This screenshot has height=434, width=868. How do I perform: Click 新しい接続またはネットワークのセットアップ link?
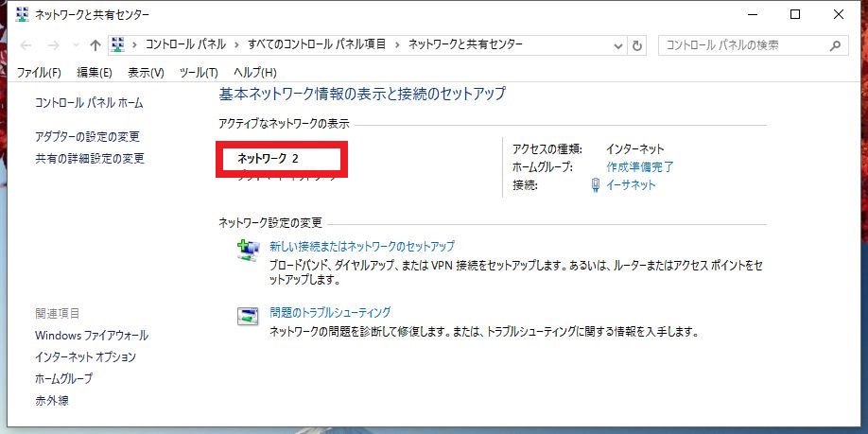[362, 246]
